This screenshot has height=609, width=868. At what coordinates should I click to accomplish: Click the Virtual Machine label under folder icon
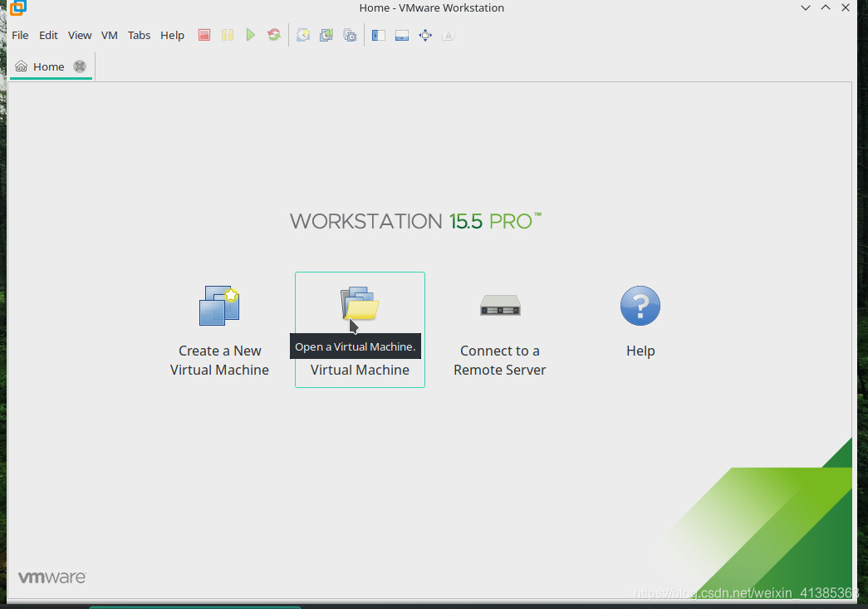[x=360, y=370]
